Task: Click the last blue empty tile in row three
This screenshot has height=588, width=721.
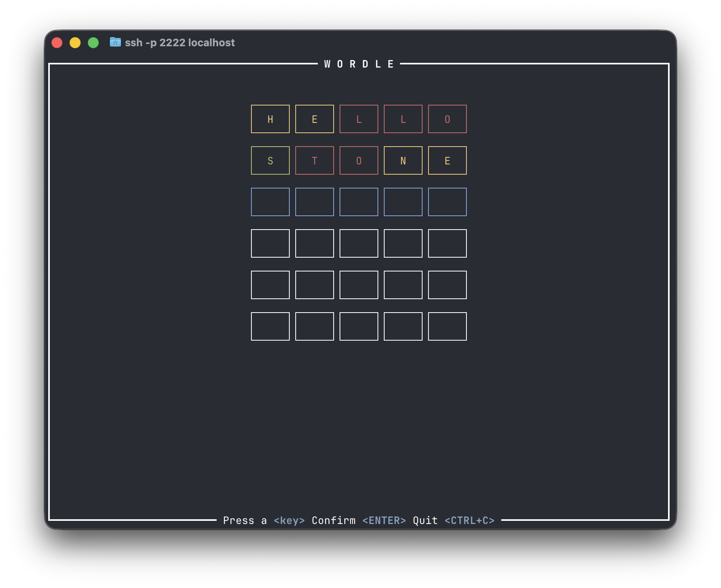Action: (447, 202)
